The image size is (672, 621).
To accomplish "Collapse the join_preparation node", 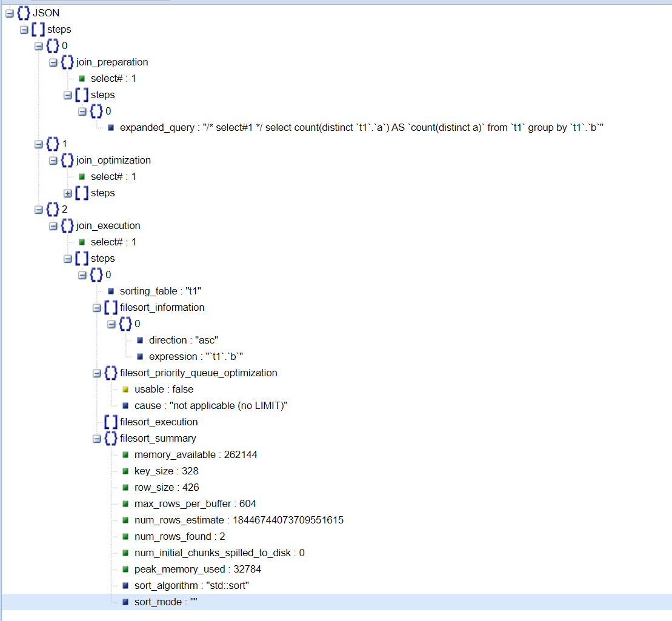I will [x=53, y=62].
